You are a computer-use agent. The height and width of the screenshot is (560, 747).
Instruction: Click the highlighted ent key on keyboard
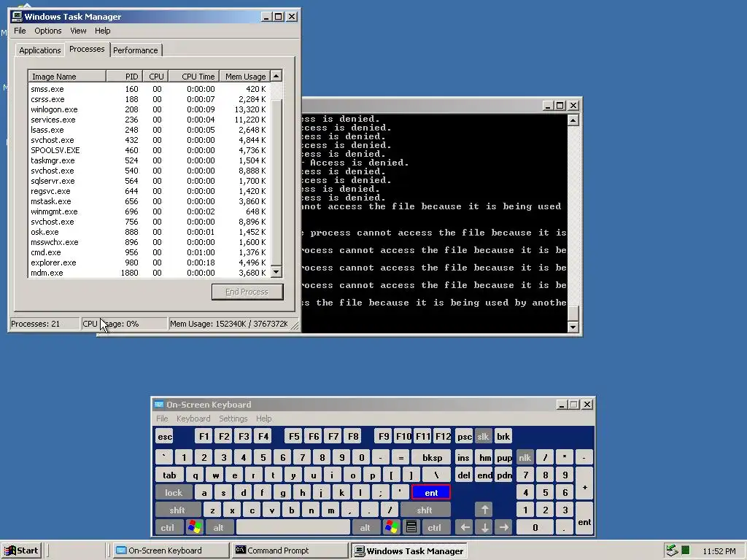(x=431, y=493)
